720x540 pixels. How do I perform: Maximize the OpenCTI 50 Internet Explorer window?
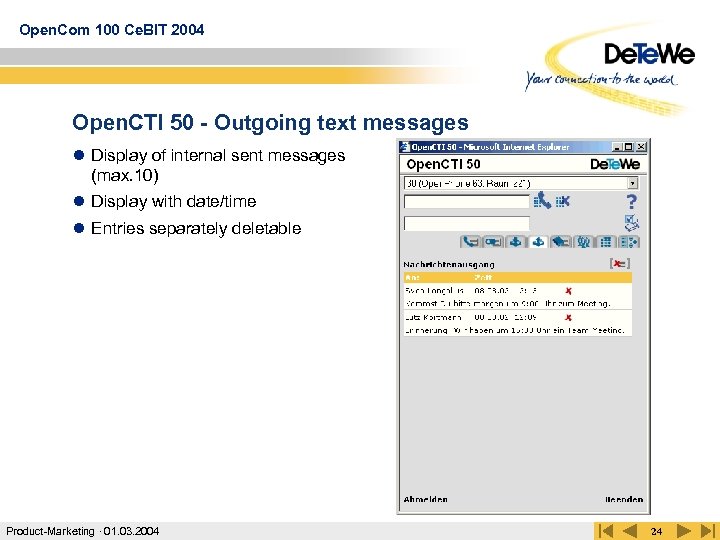coord(629,147)
